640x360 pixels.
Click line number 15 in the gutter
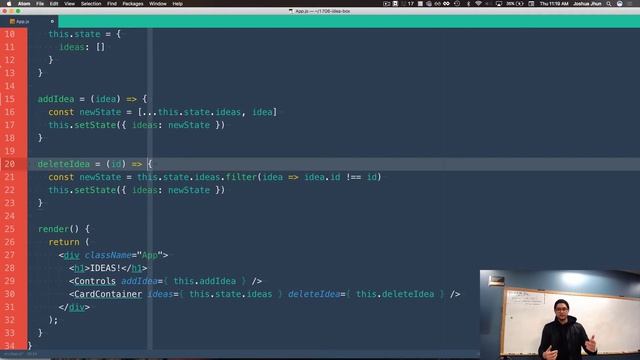(x=10, y=99)
